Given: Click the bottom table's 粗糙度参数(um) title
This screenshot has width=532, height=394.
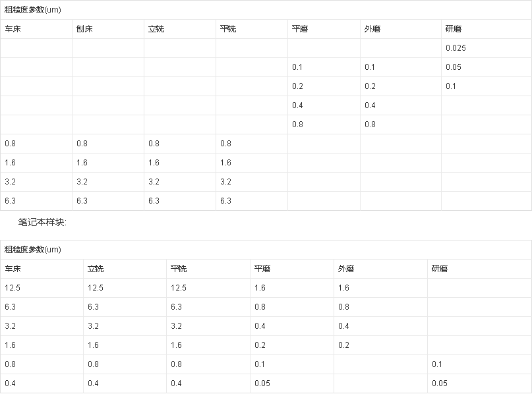Looking at the screenshot, I should [32, 250].
